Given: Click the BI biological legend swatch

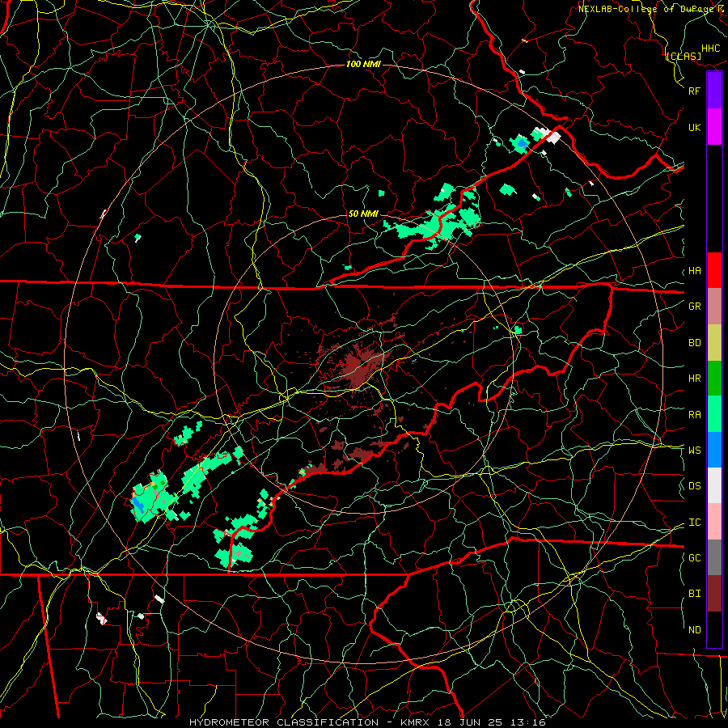Looking at the screenshot, I should click(714, 594).
